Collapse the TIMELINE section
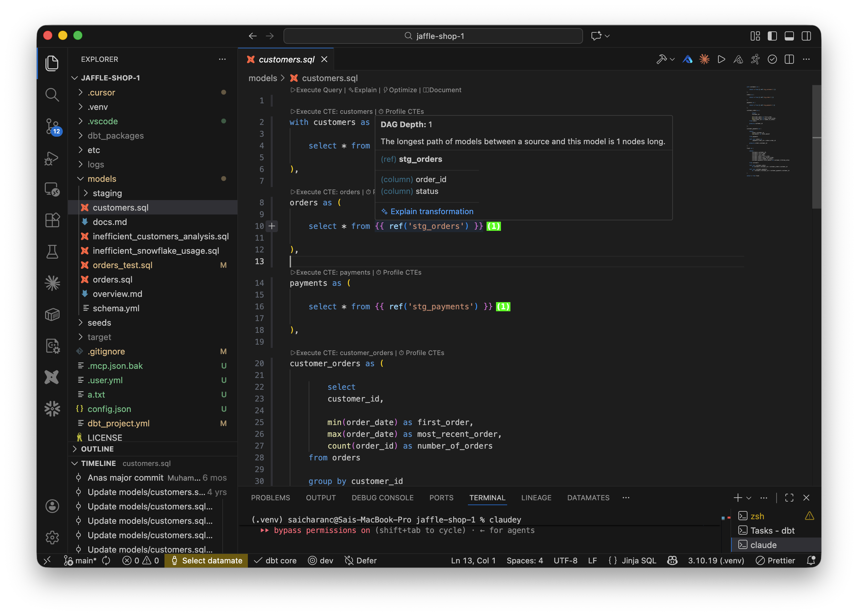Image resolution: width=858 pixels, height=616 pixels. tap(153, 463)
